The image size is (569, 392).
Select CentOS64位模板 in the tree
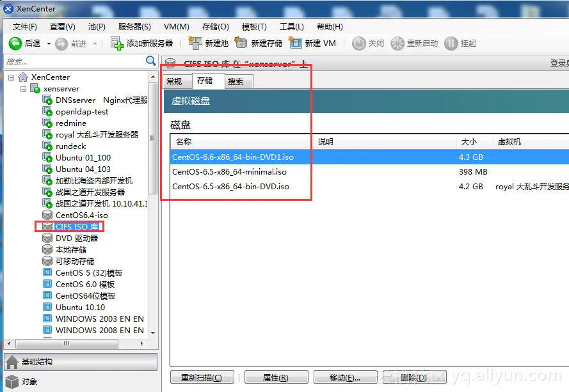[x=86, y=296]
